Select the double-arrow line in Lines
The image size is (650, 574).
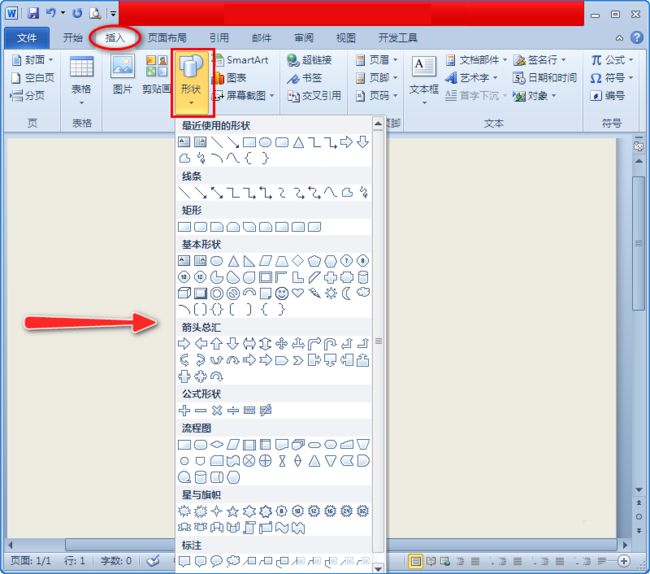tap(217, 192)
